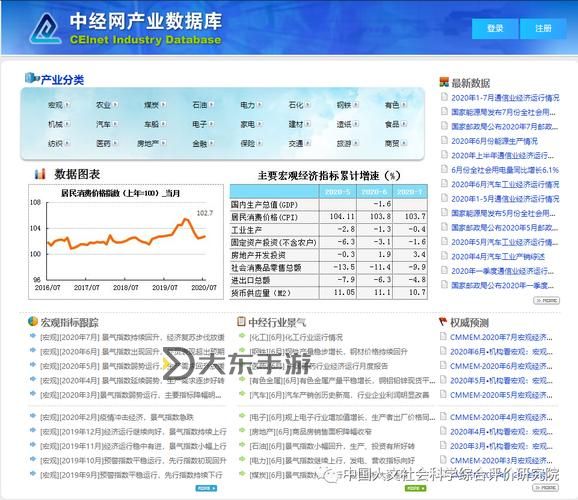Click MORE button under 最新数据 list
The height and width of the screenshot is (500, 578).
point(546,301)
